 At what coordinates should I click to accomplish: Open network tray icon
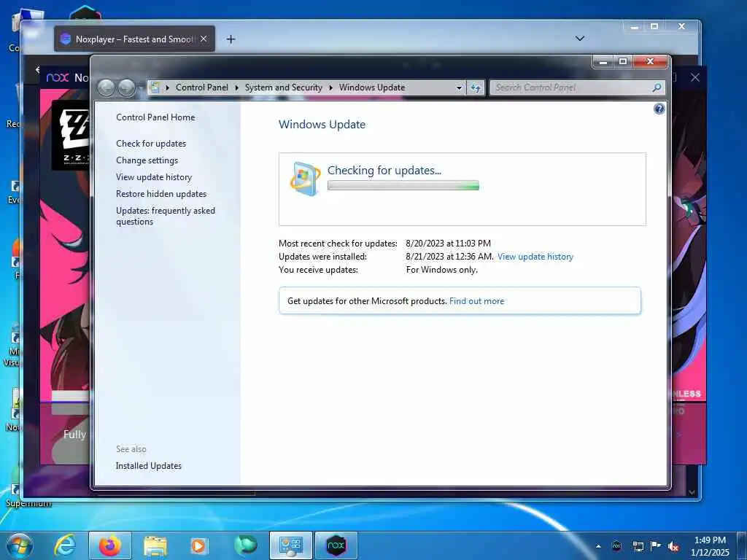[638, 546]
